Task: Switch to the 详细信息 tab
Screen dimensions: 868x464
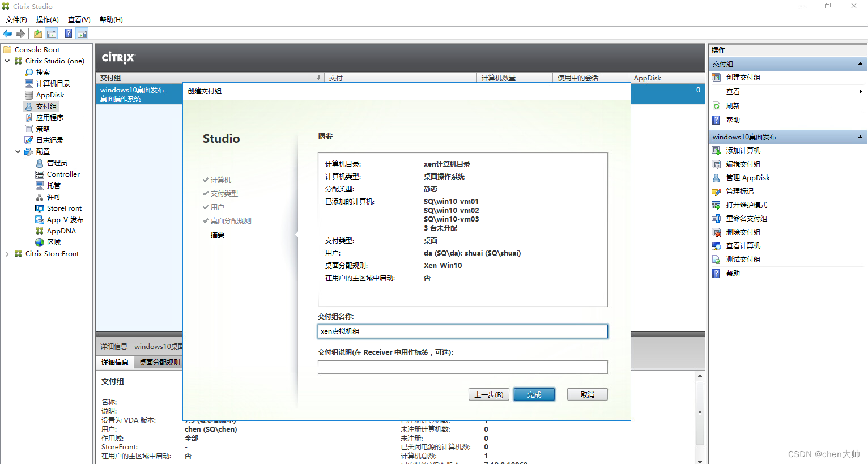Action: pyautogui.click(x=115, y=363)
